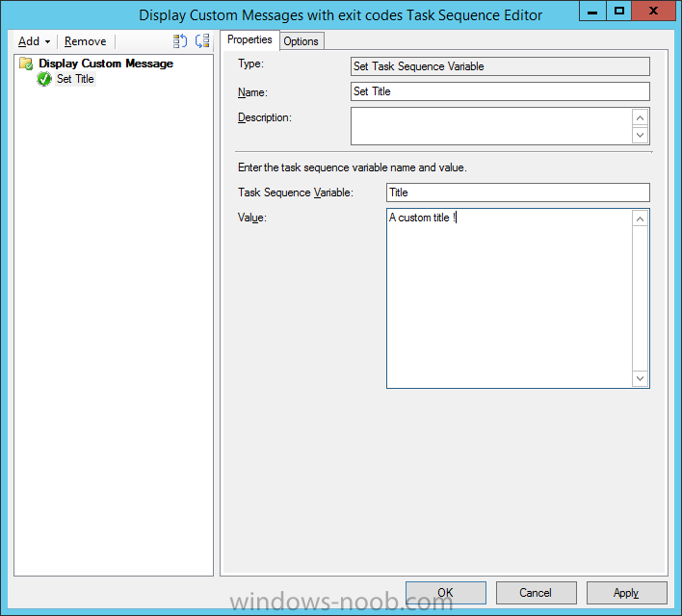Click the Type field showing Set Task Sequence Variable

click(x=500, y=66)
